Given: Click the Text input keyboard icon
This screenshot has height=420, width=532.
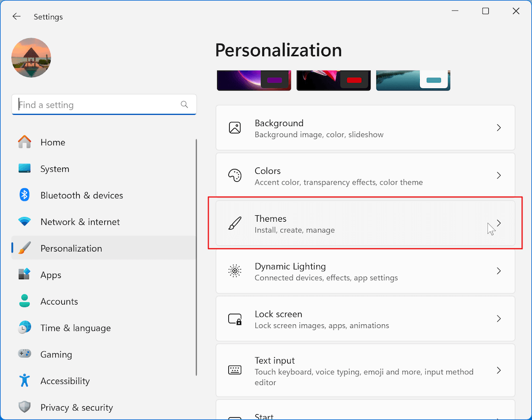Looking at the screenshot, I should pos(235,371).
